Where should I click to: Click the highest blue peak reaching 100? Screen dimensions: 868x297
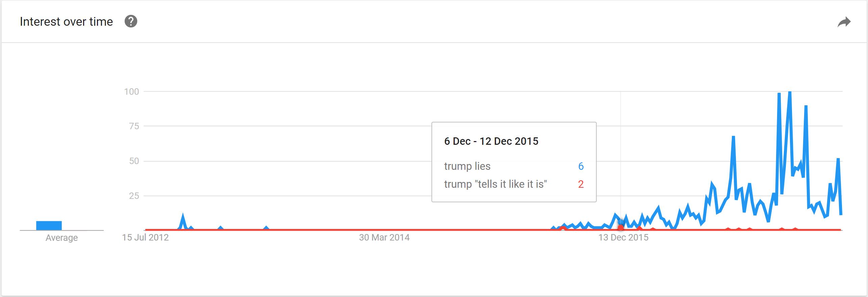point(790,92)
